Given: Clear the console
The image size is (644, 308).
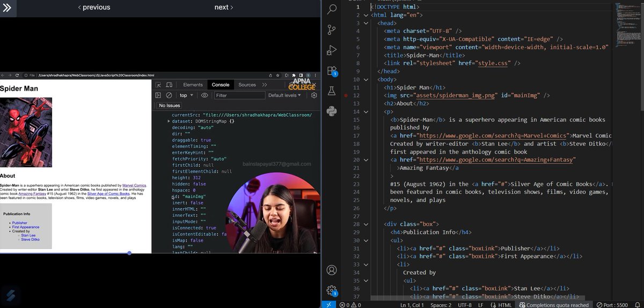Looking at the screenshot, I should click(169, 95).
